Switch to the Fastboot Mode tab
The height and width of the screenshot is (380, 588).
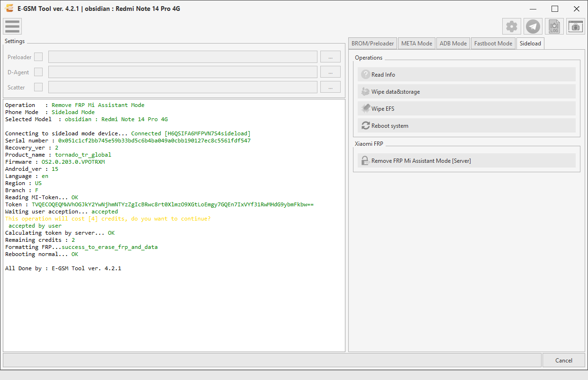click(493, 43)
